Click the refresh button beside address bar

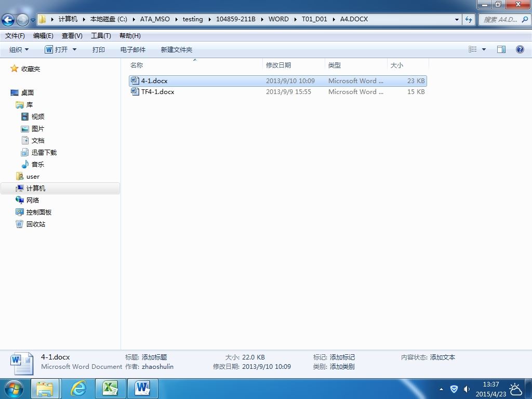coord(469,19)
